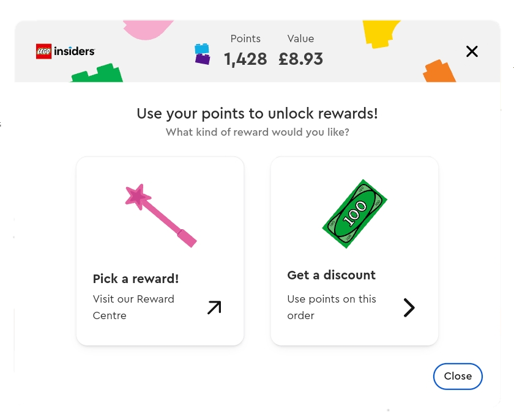Click "Use points on this order" text
Screen dimensions: 514x420
point(331,307)
